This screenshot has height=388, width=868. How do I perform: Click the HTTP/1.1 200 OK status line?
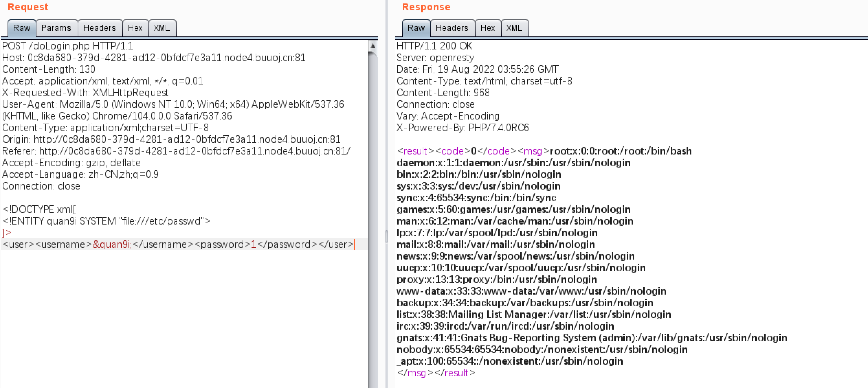434,46
